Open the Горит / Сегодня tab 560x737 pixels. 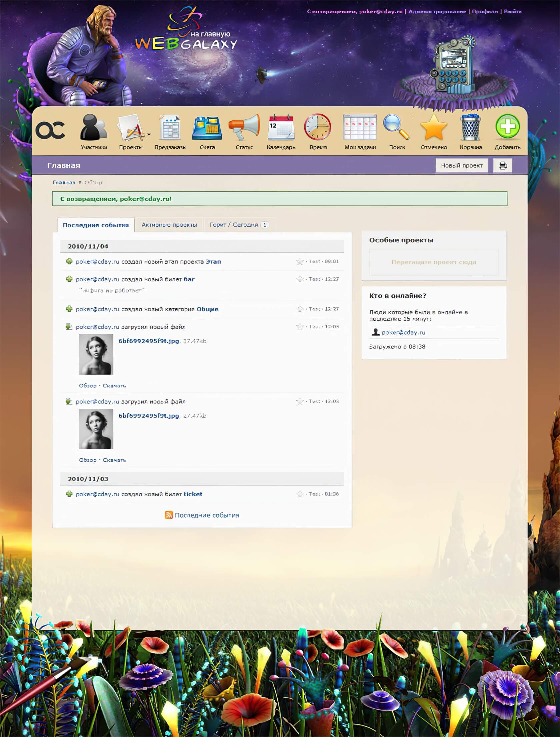(239, 225)
